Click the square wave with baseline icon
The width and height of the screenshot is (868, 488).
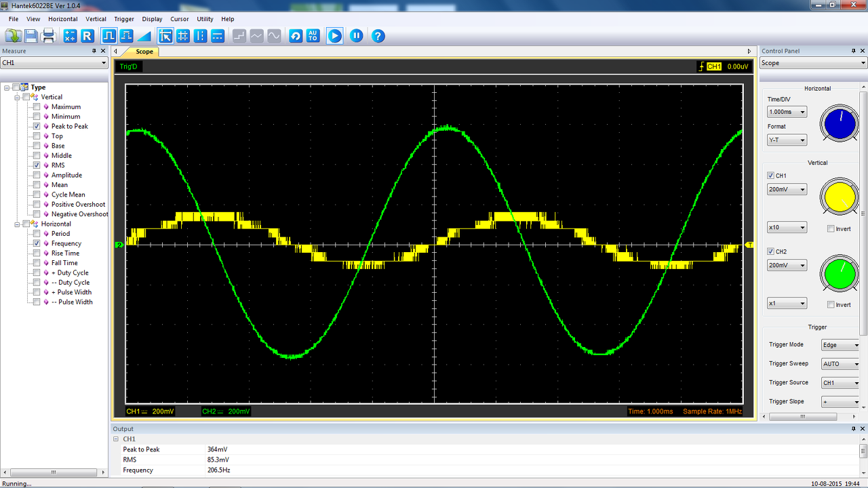pos(126,36)
